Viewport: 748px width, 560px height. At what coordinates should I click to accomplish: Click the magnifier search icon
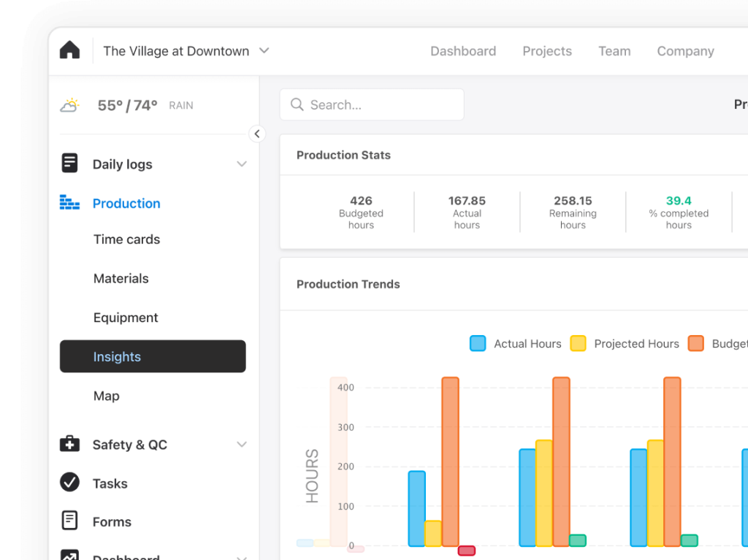point(297,104)
